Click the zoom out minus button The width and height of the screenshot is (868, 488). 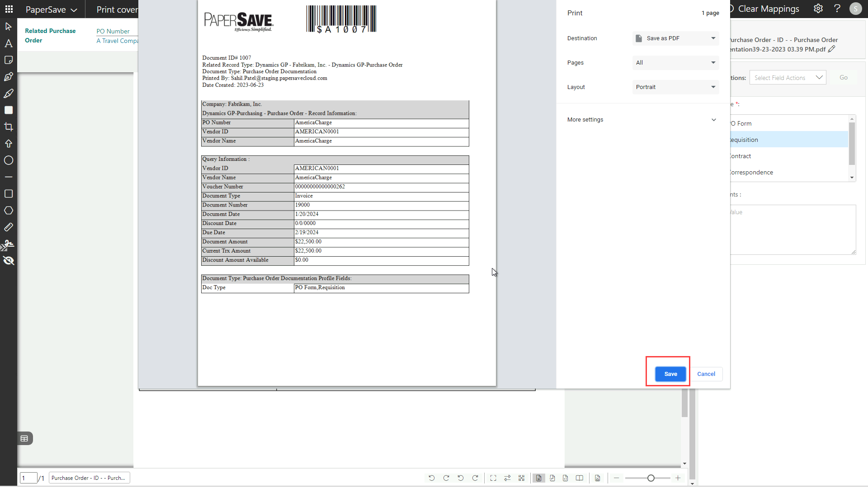616,478
